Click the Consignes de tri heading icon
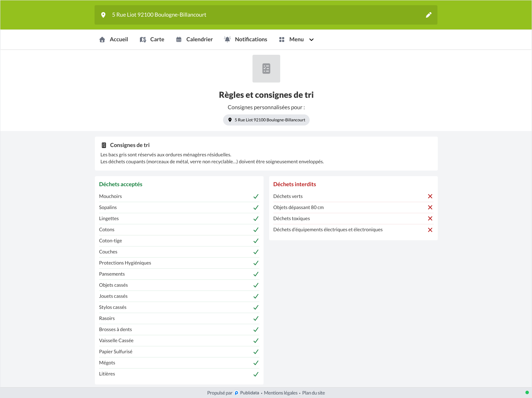This screenshot has width=532, height=398. click(x=104, y=145)
